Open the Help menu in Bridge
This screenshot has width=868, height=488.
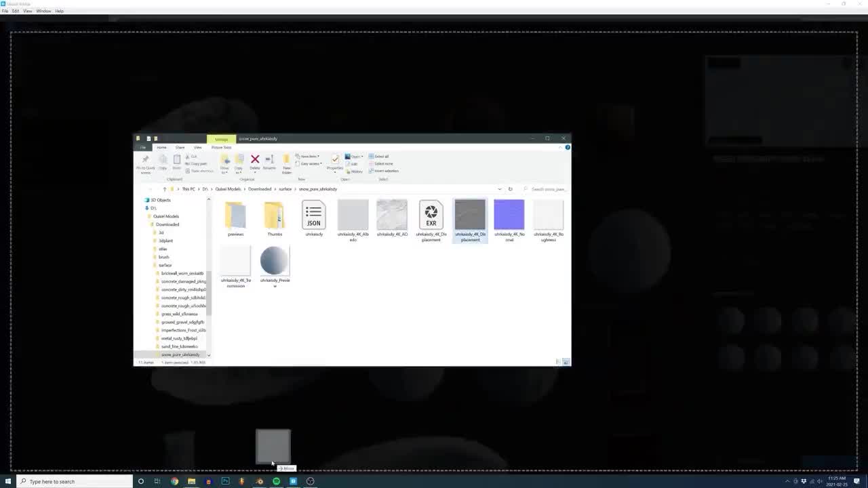60,11
